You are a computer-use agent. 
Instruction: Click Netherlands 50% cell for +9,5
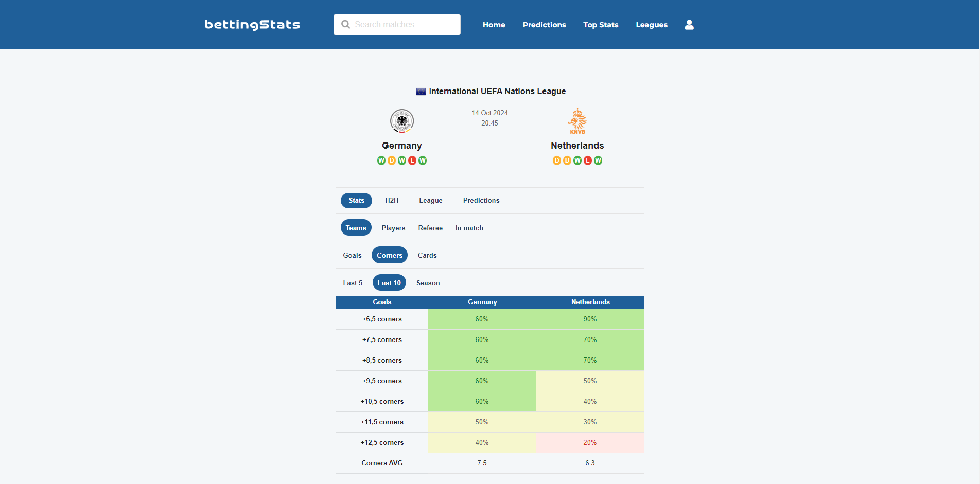coord(590,381)
